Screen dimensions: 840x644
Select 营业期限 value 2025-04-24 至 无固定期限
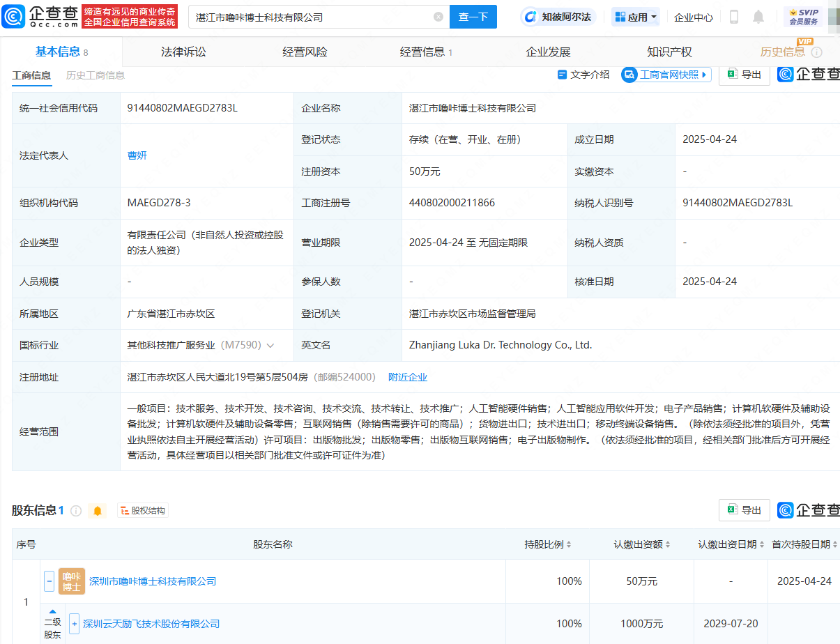point(468,243)
